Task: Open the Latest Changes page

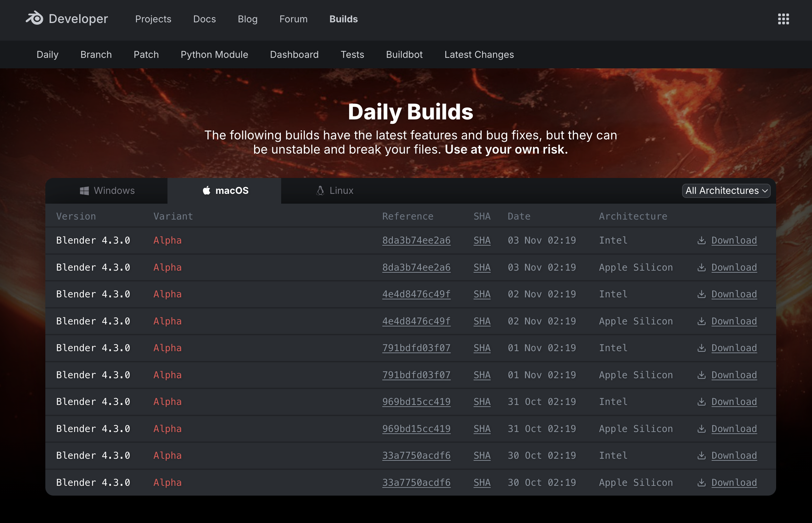Action: click(479, 55)
